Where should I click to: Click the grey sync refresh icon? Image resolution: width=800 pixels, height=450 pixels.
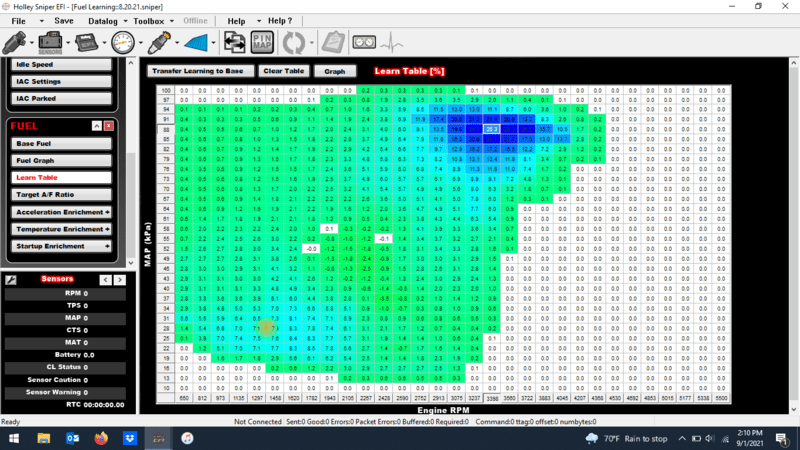(293, 42)
